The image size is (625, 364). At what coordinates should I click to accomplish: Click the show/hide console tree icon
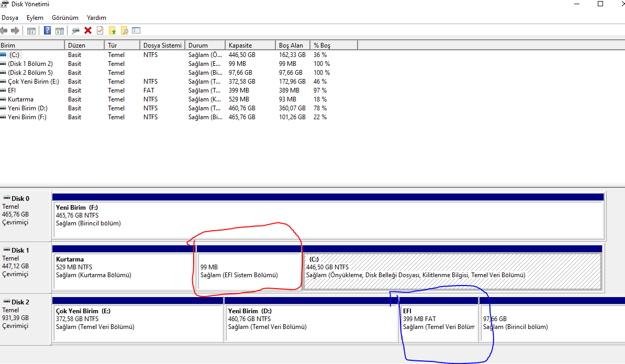[31, 31]
